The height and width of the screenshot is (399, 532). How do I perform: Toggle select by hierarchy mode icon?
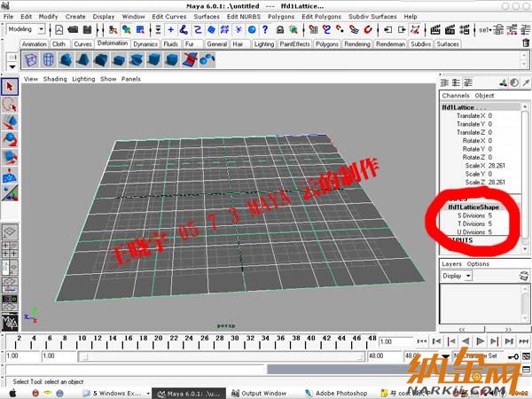pos(113,30)
